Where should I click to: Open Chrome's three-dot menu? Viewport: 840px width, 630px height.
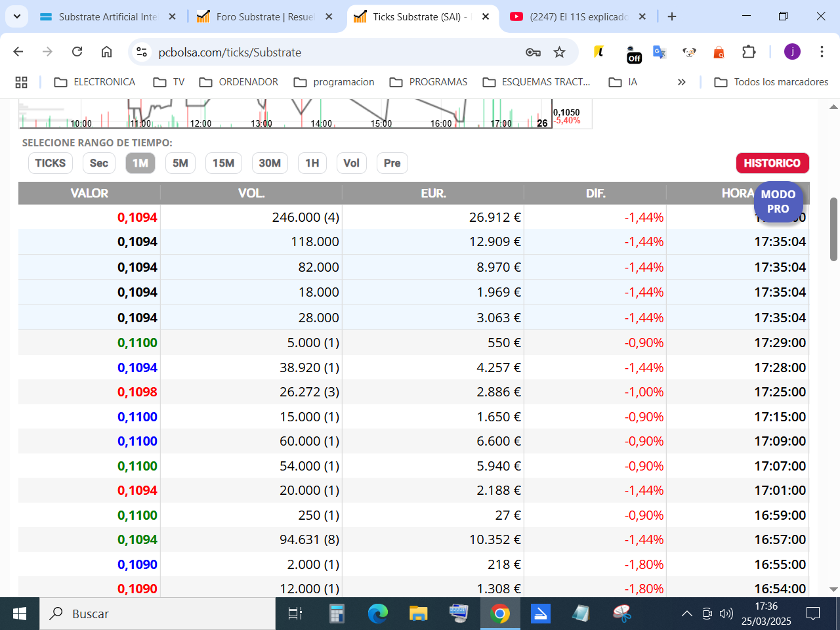[822, 52]
